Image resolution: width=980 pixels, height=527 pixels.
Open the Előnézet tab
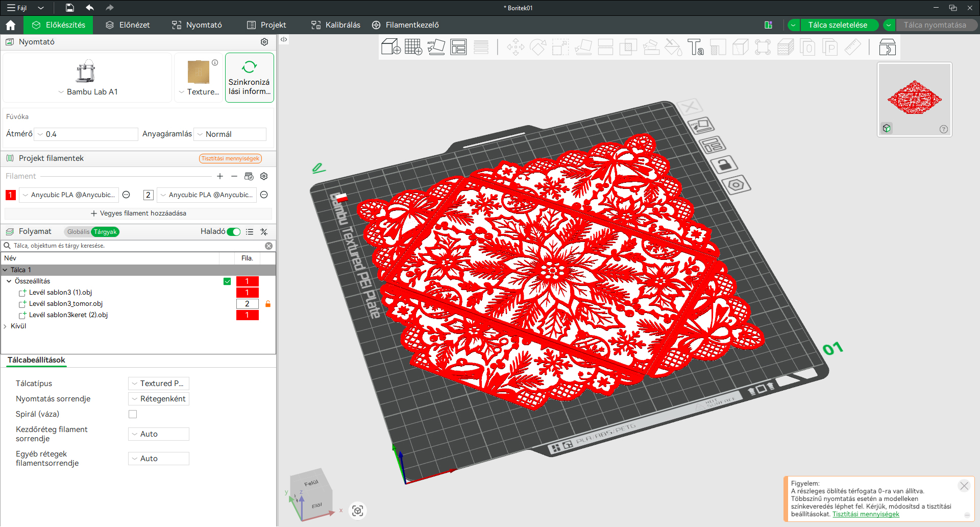128,25
